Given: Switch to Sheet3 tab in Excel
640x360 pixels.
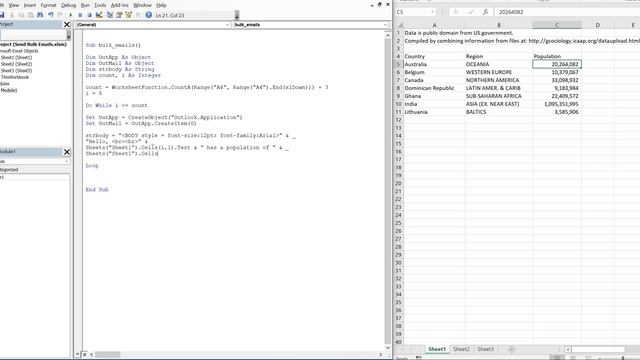Looking at the screenshot, I should [x=486, y=349].
